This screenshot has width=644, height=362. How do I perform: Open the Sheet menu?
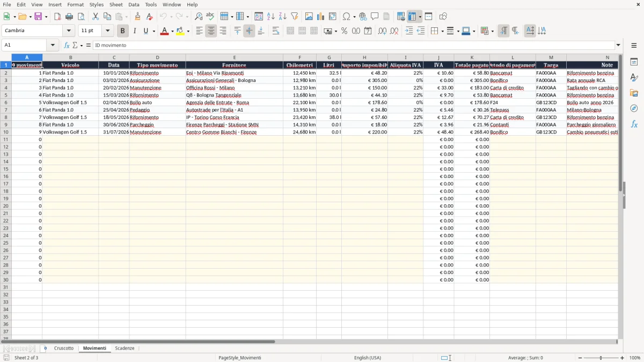pyautogui.click(x=116, y=4)
